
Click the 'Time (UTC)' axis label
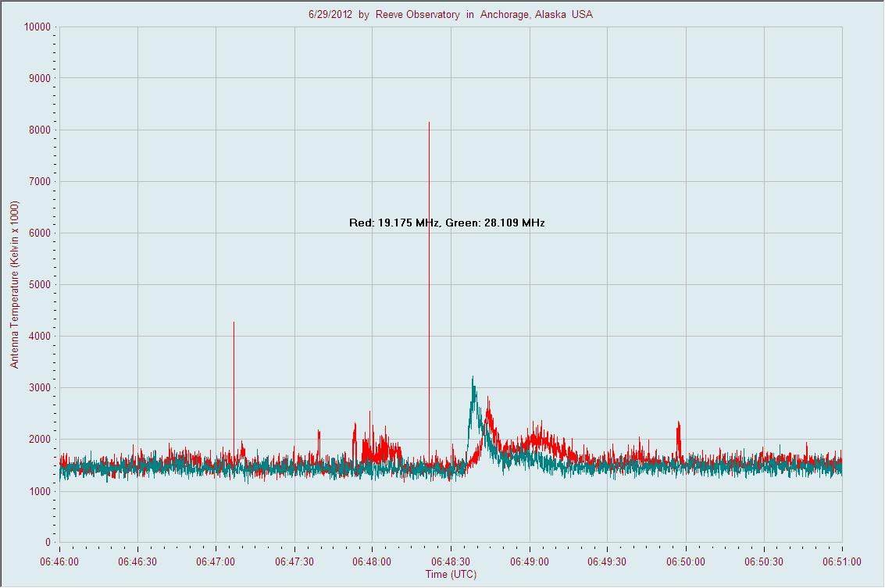tap(451, 575)
